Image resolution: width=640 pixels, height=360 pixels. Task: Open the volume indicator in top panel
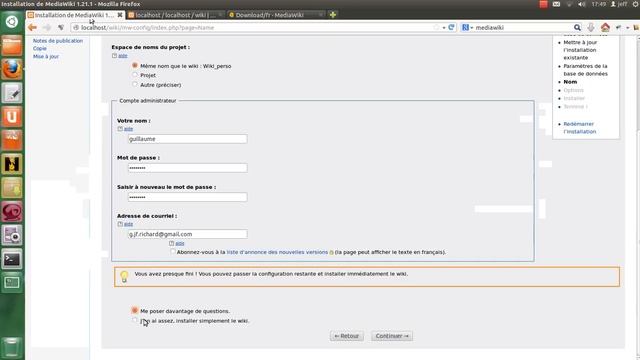pos(582,4)
